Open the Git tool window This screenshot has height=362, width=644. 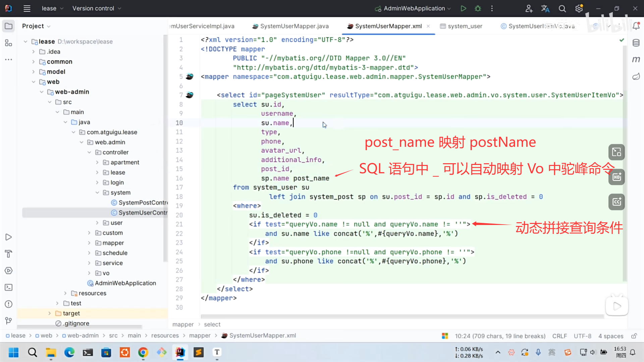(9, 321)
